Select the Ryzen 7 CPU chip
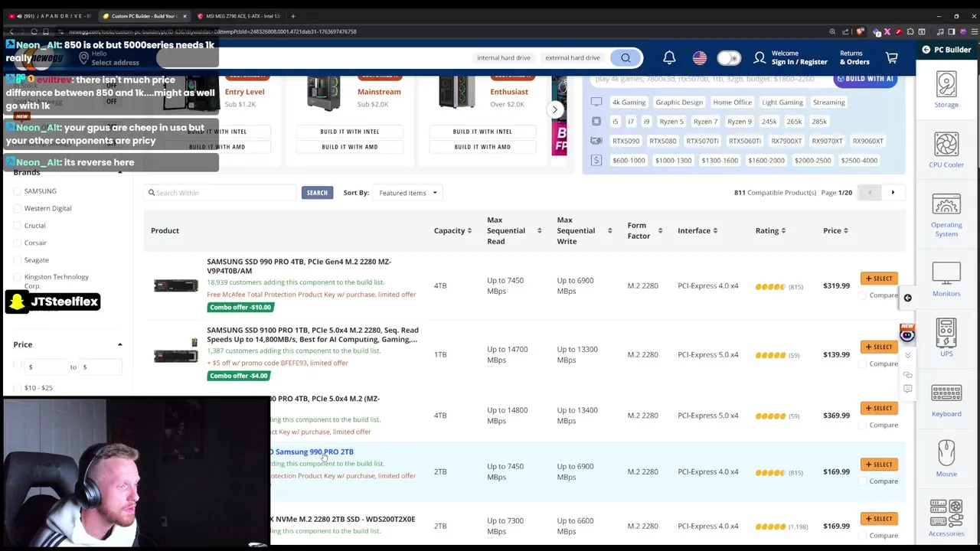 705,122
